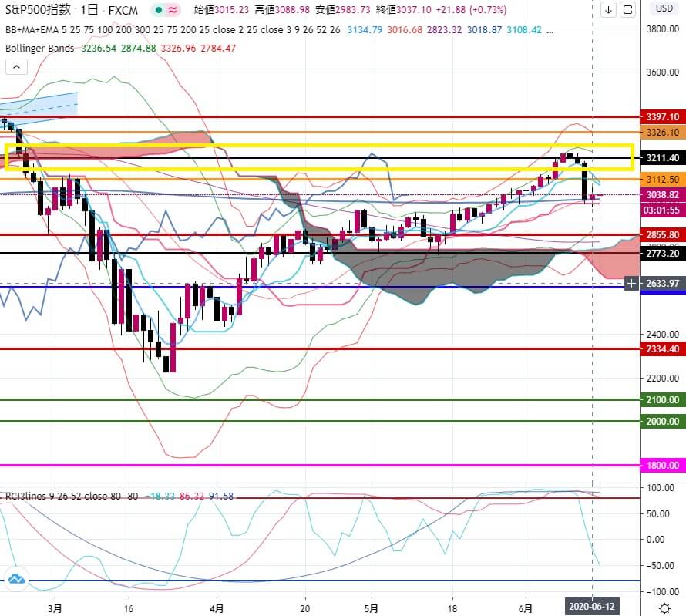Click the 2400.00 price scale value
This screenshot has height=616, width=686.
663,335
